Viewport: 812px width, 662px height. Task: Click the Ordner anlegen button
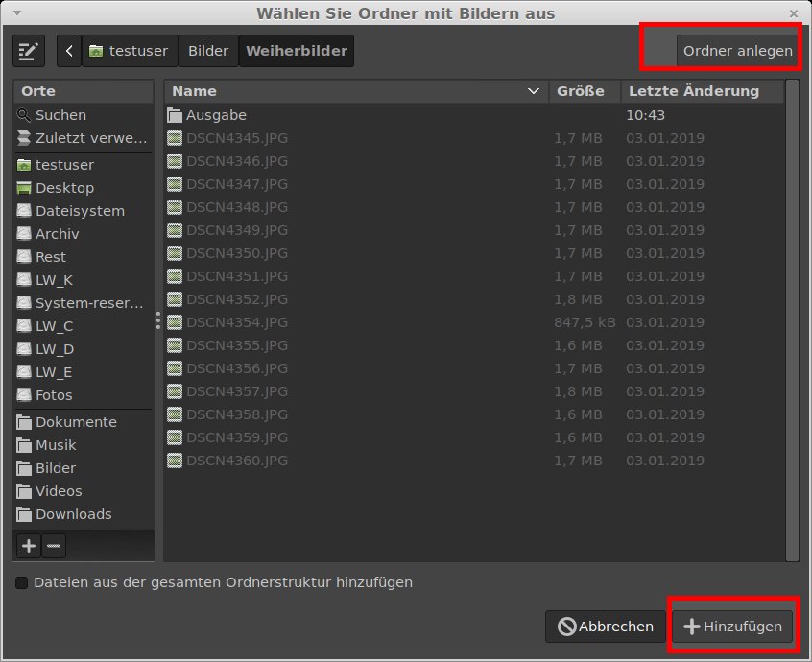coord(737,51)
